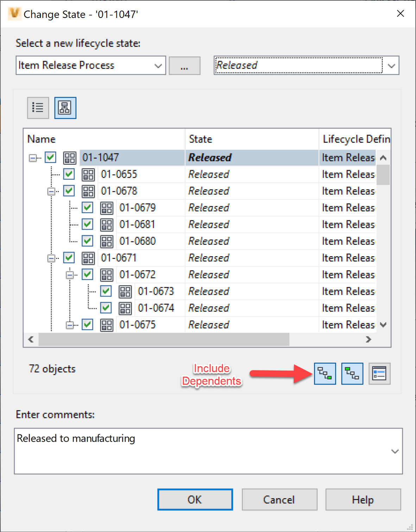Screen dimensions: 416x532
Task: Uncheck the 01-1047 root item checkbox
Action: (x=50, y=157)
